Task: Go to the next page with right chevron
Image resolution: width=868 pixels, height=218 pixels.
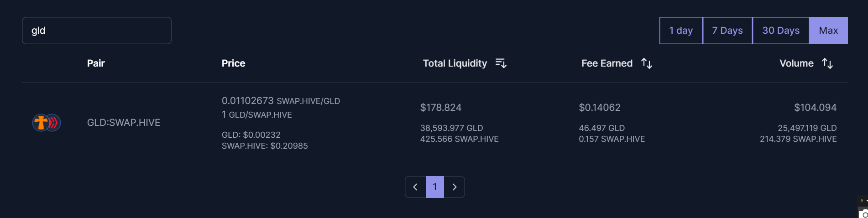Action: click(455, 187)
